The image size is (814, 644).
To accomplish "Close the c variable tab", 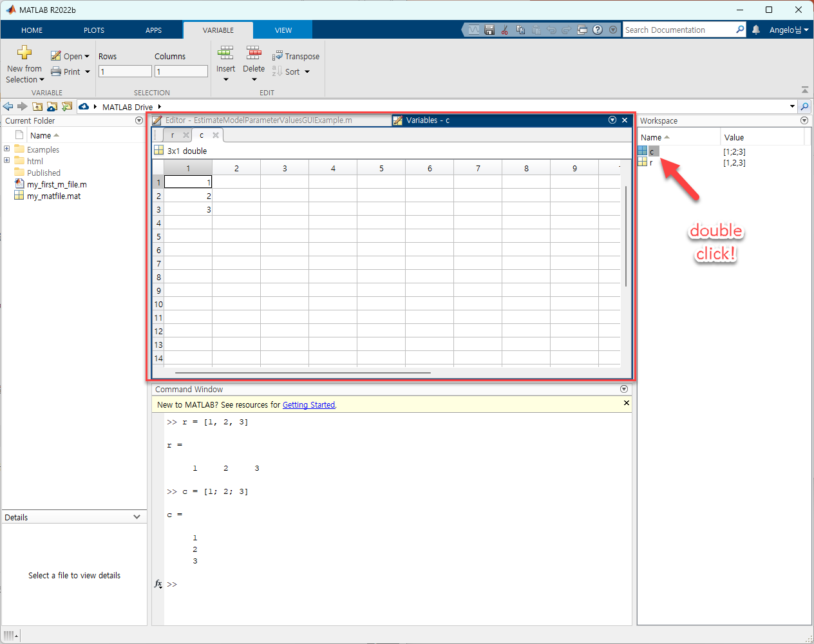I will (x=216, y=135).
